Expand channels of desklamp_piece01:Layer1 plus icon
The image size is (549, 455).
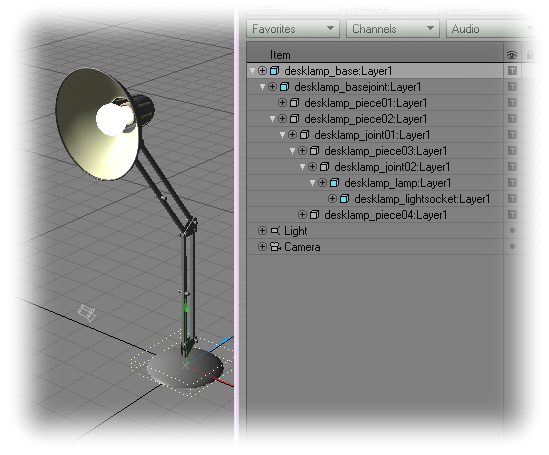[x=282, y=103]
